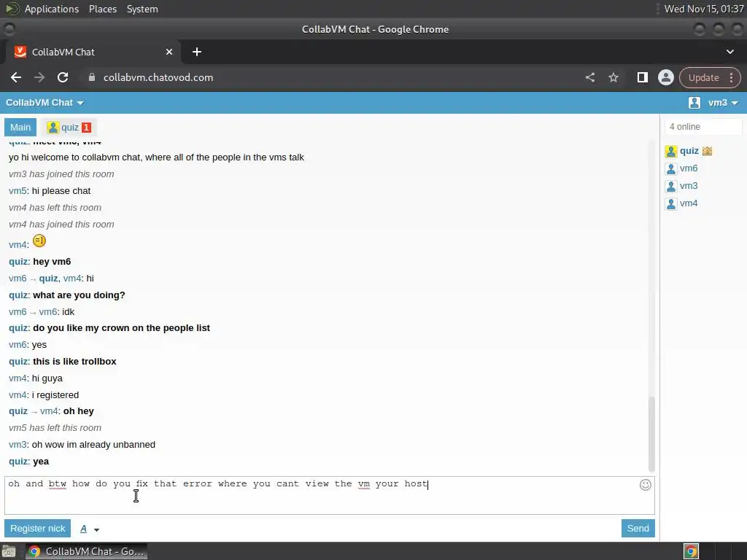747x560 pixels.
Task: Open the Applications menu
Action: (52, 9)
